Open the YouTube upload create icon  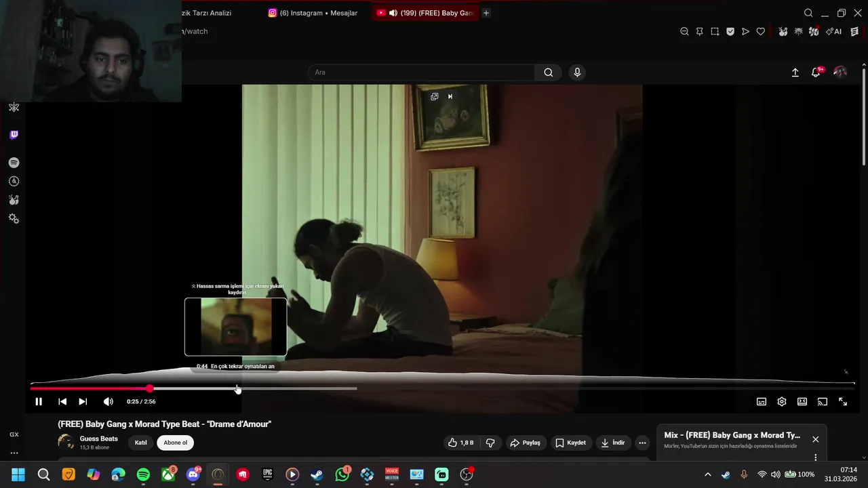pos(795,73)
